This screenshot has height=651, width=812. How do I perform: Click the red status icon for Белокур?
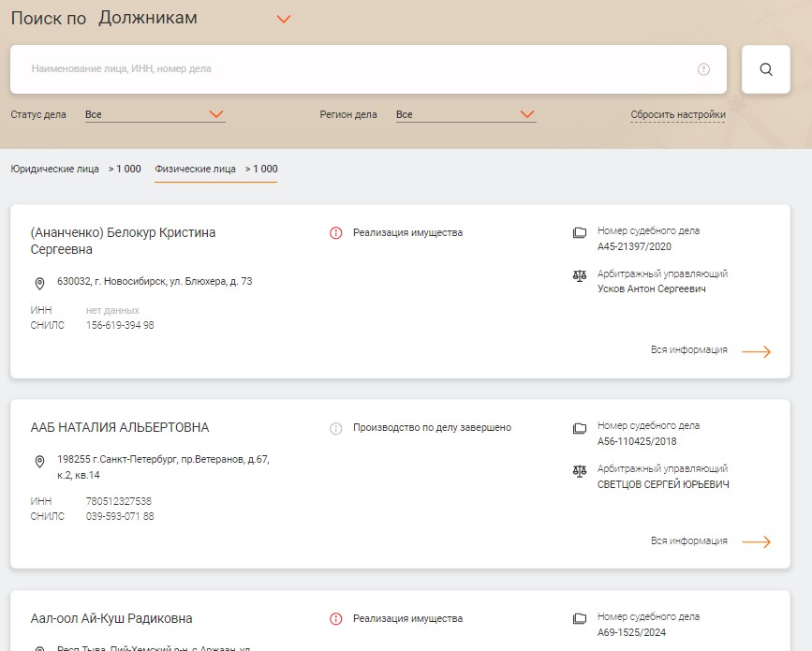click(335, 233)
